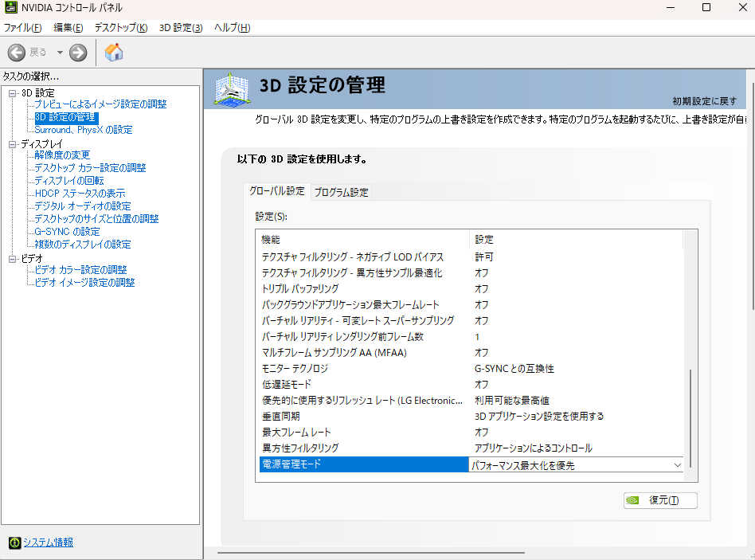Screen dimensions: 755x560
Task: Open the back history dropdown arrow
Action: click(x=60, y=53)
